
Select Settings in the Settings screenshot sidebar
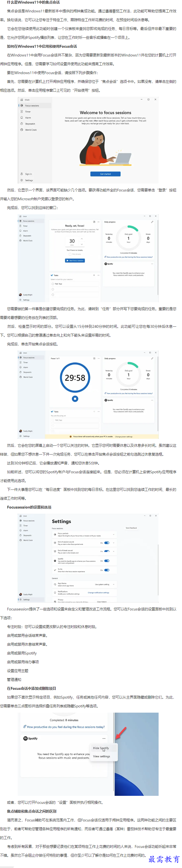click(x=31, y=599)
